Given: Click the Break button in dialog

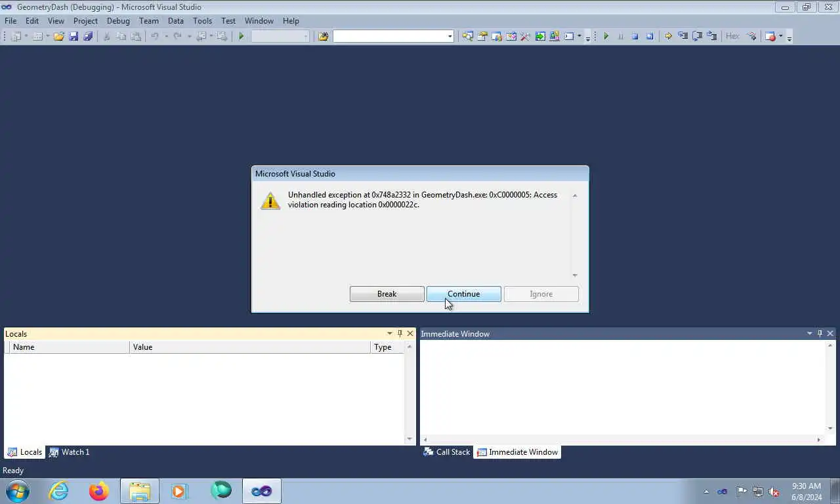Looking at the screenshot, I should click(x=387, y=294).
